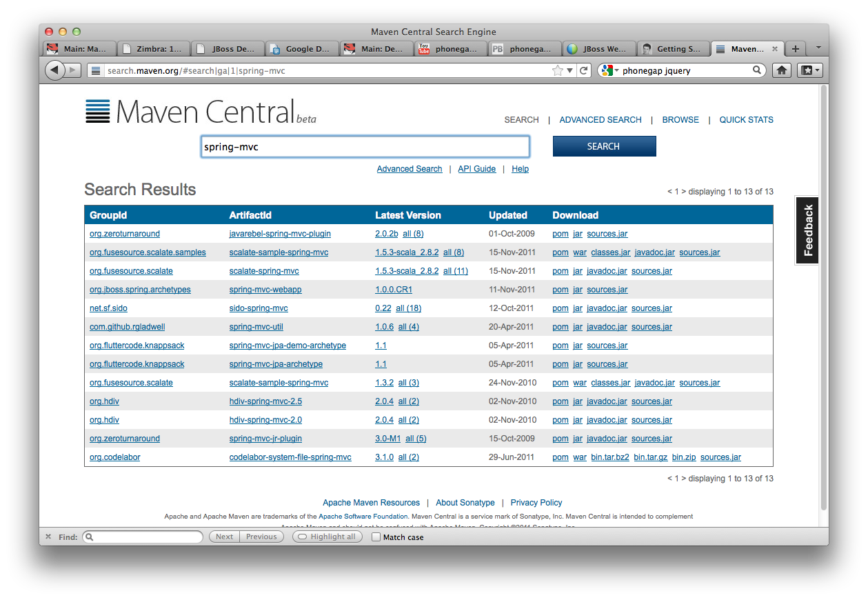868x600 pixels.
Task: Open URL history dropdown arrow
Action: pos(569,70)
